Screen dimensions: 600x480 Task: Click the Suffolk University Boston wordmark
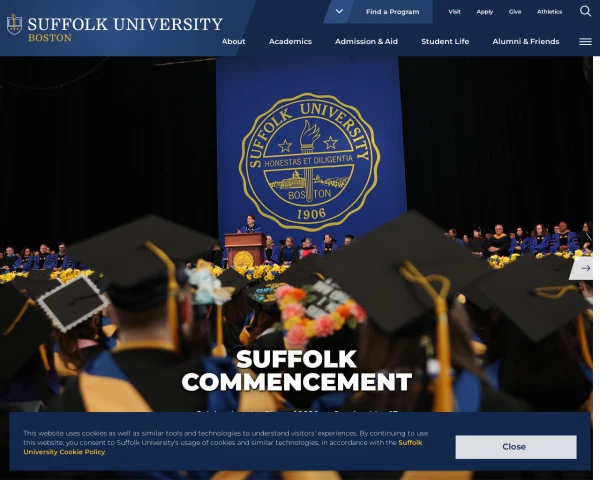[125, 29]
